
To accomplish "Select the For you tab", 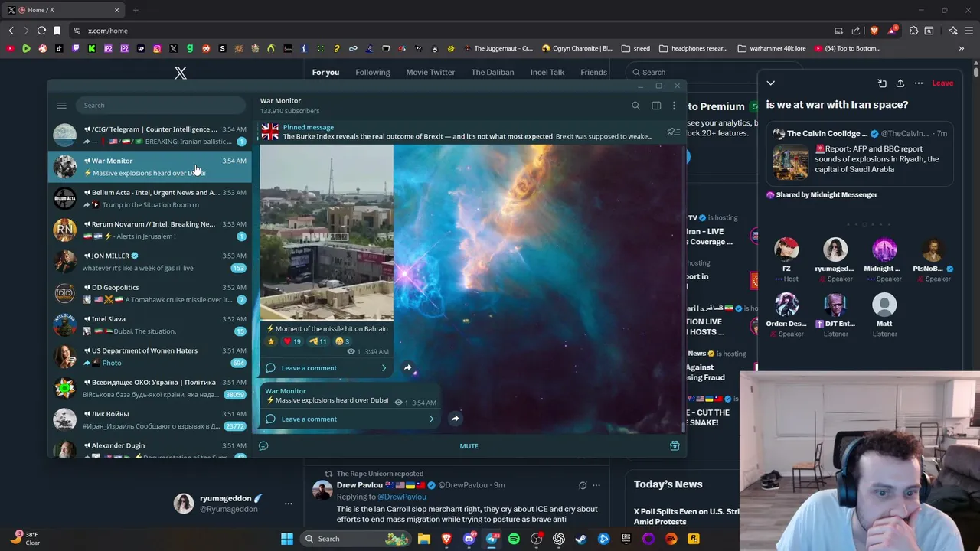I will click(325, 72).
